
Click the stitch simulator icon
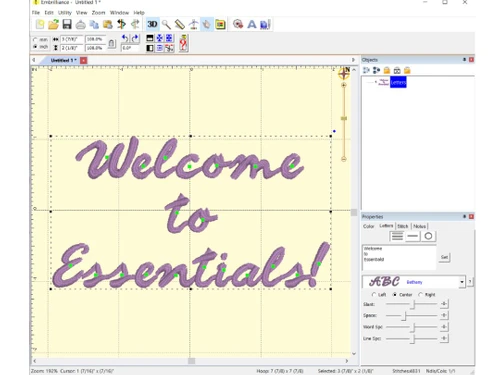pos(238,24)
